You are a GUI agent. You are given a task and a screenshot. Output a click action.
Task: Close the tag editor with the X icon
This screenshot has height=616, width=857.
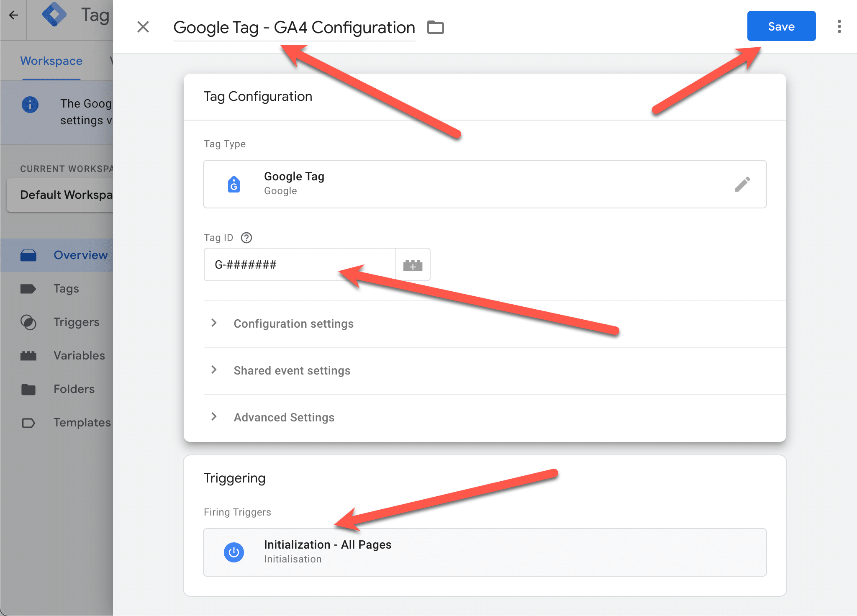coord(143,27)
